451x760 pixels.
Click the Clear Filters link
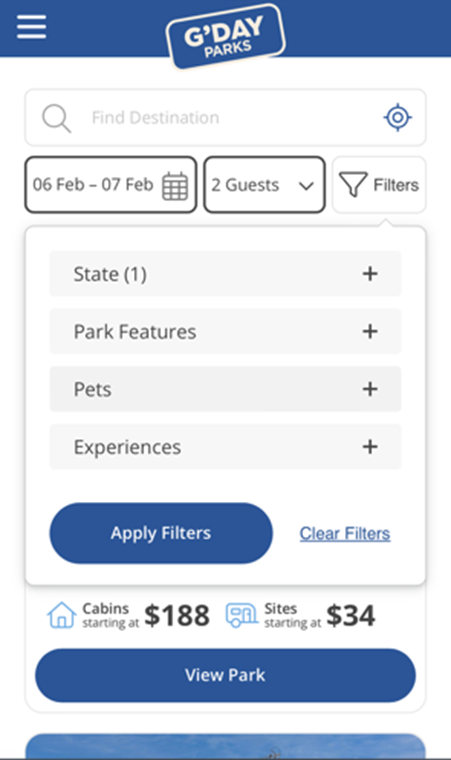(345, 534)
